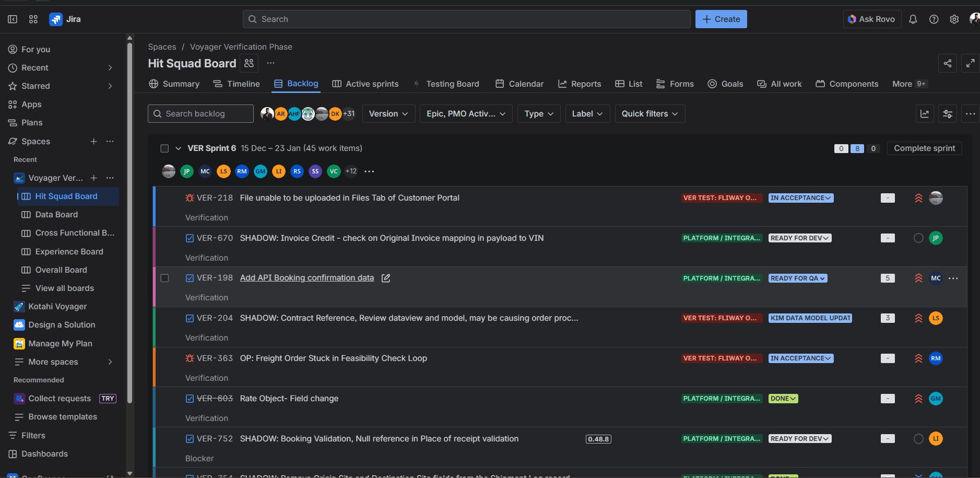Open the Epic, PMO Activity filter dropdown

coord(466,114)
